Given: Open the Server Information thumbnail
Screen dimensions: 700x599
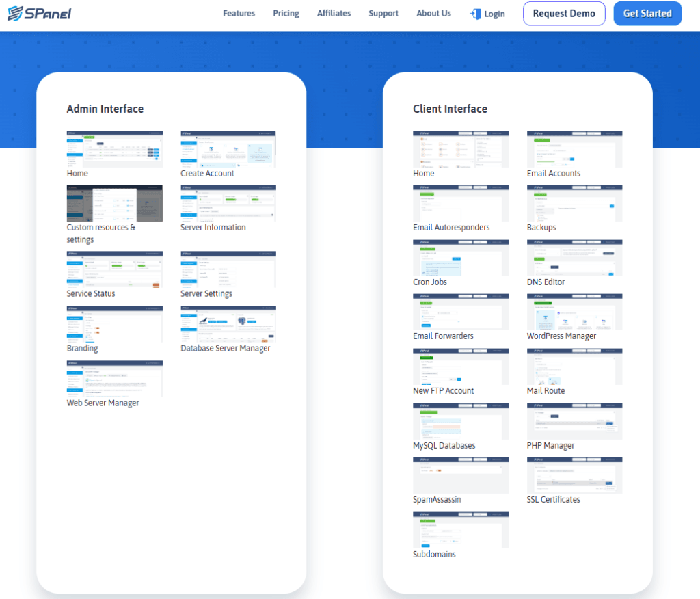Looking at the screenshot, I should (228, 203).
